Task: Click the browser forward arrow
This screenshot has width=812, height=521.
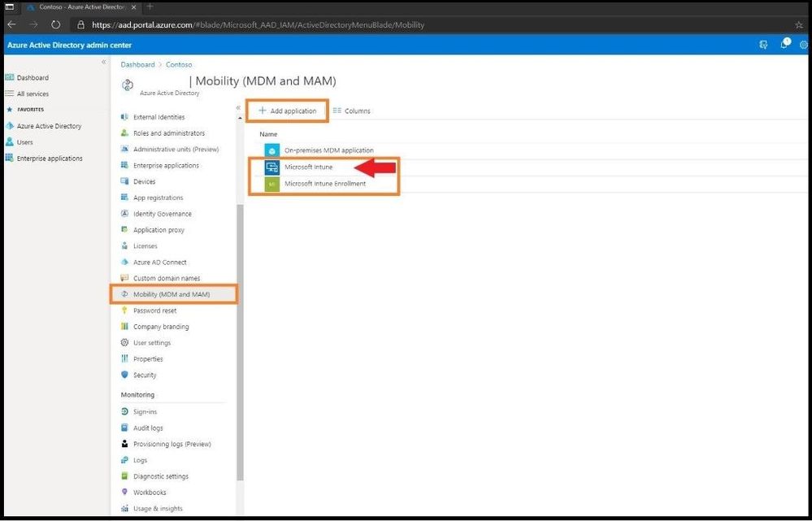Action: pos(33,24)
